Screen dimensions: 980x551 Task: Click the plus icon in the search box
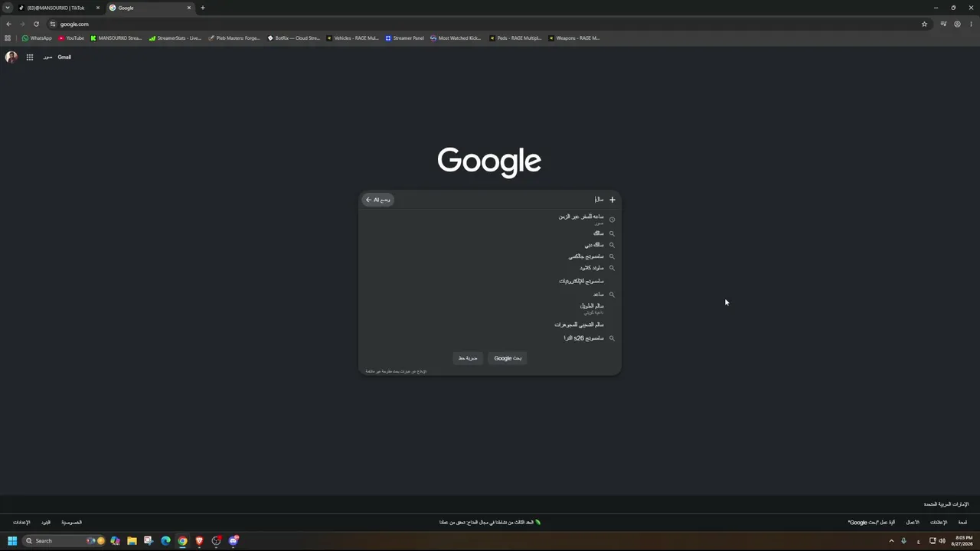[x=612, y=200]
